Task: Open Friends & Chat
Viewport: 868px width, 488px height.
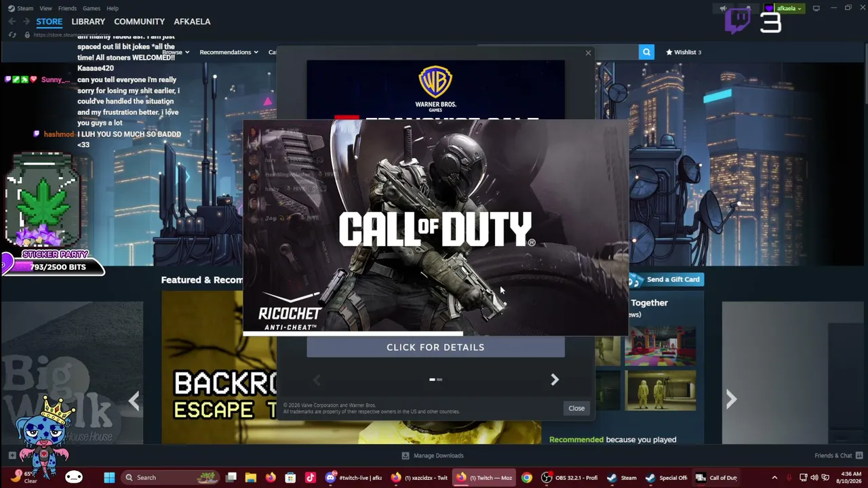Action: (838, 455)
